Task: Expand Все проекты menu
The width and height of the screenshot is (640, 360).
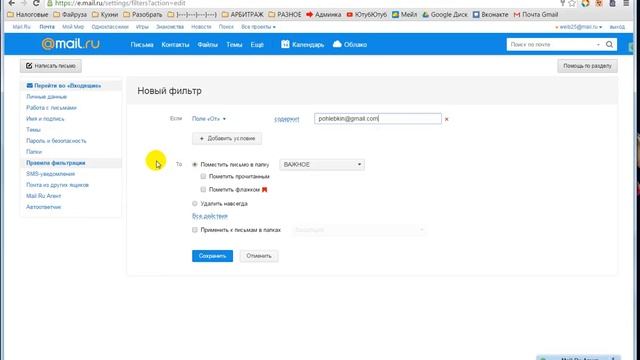Action: (x=258, y=27)
